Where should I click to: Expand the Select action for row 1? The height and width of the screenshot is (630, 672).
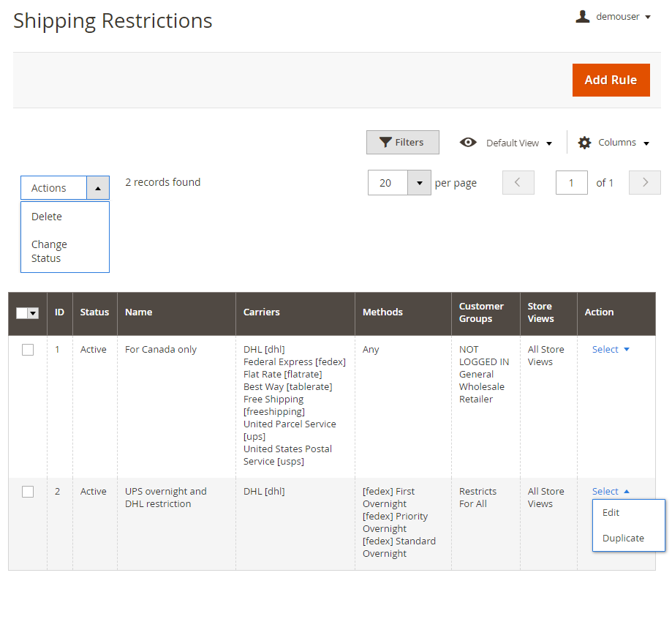611,350
